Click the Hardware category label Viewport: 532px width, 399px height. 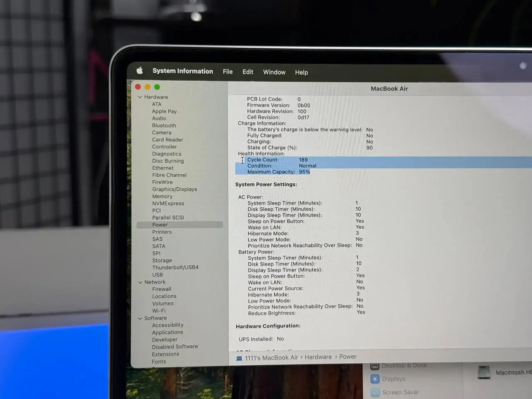[156, 97]
